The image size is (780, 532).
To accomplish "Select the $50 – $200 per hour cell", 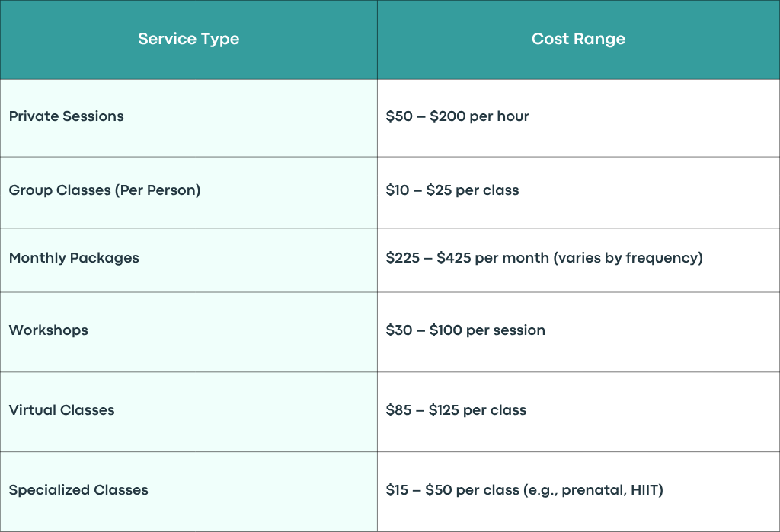I will point(579,118).
